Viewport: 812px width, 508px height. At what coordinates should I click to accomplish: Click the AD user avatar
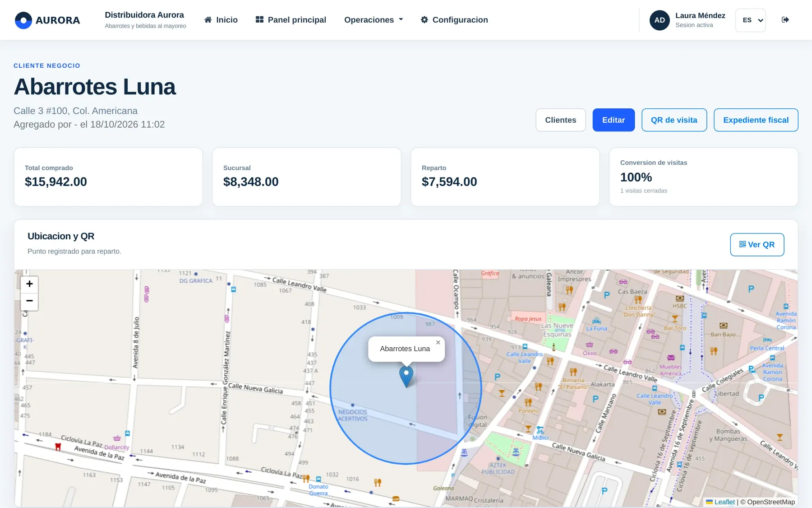(x=660, y=20)
